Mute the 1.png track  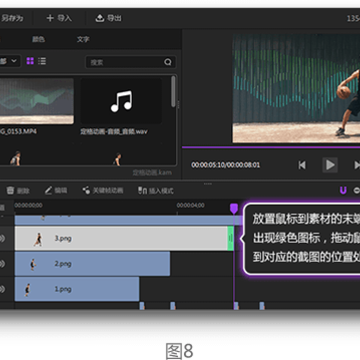(3, 289)
